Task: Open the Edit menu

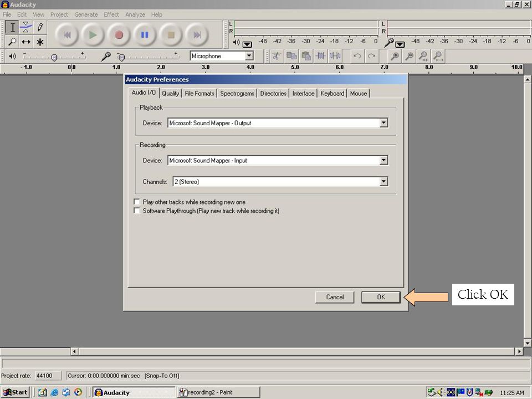Action: tap(22, 14)
